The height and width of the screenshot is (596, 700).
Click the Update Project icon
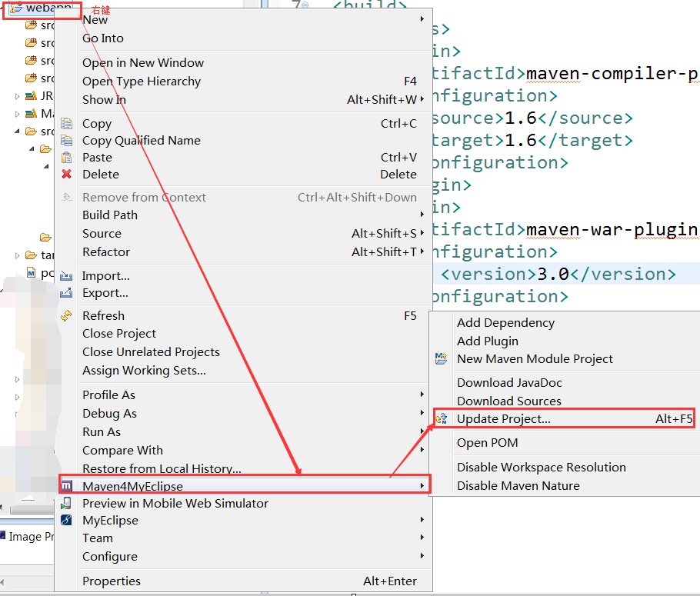pyautogui.click(x=442, y=419)
